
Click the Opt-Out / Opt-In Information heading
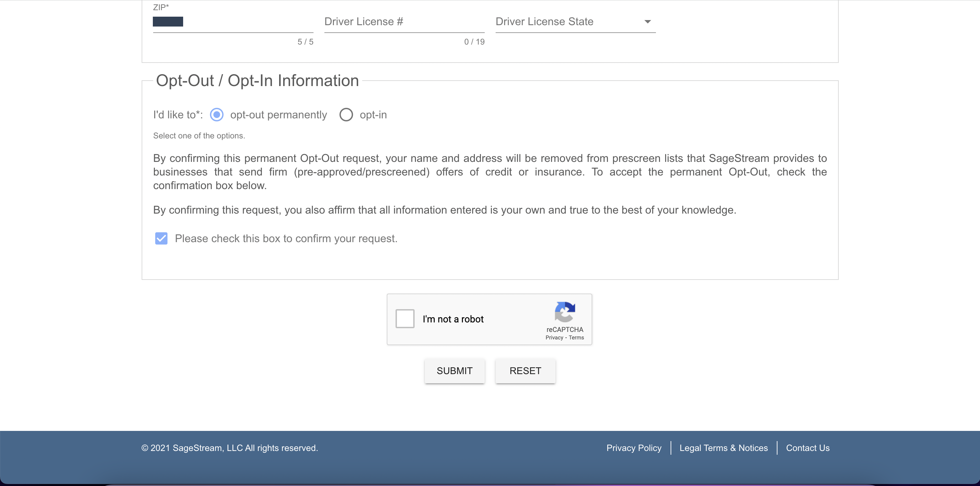click(x=258, y=81)
